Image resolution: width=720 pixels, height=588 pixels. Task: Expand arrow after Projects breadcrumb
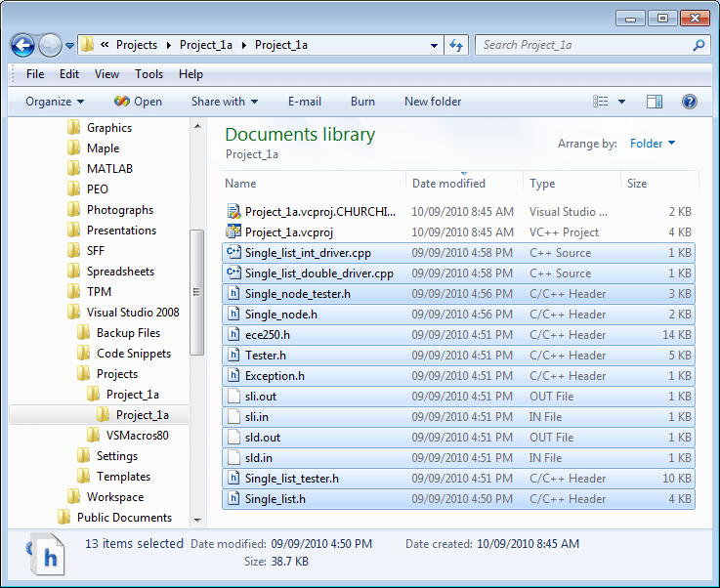(x=169, y=45)
